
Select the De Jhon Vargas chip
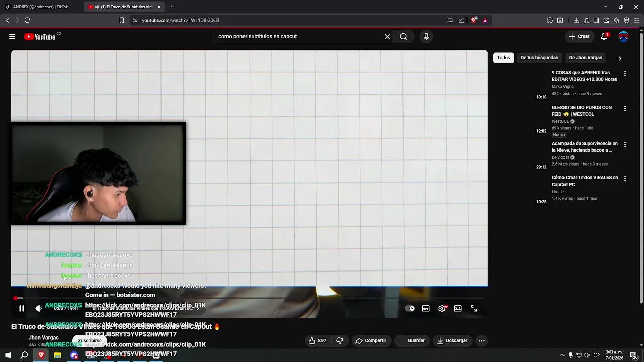(x=585, y=58)
